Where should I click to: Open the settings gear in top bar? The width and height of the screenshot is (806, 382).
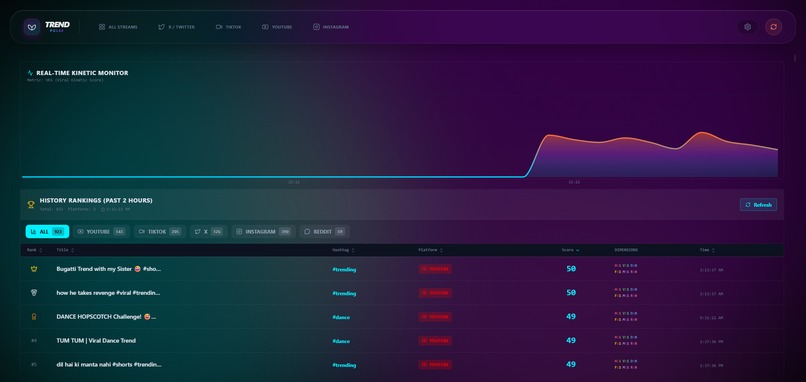pos(747,27)
